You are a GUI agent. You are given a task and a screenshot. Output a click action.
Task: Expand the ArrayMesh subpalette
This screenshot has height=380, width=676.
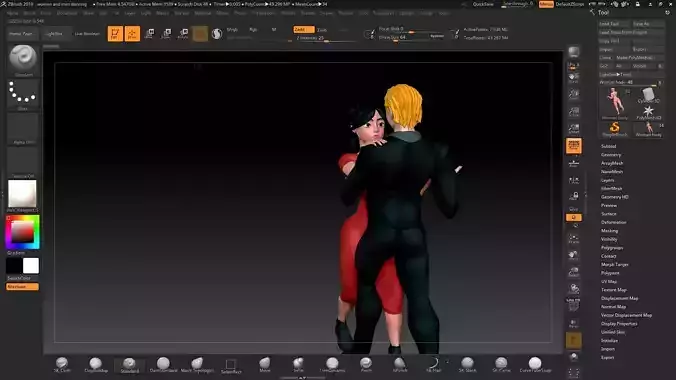612,163
